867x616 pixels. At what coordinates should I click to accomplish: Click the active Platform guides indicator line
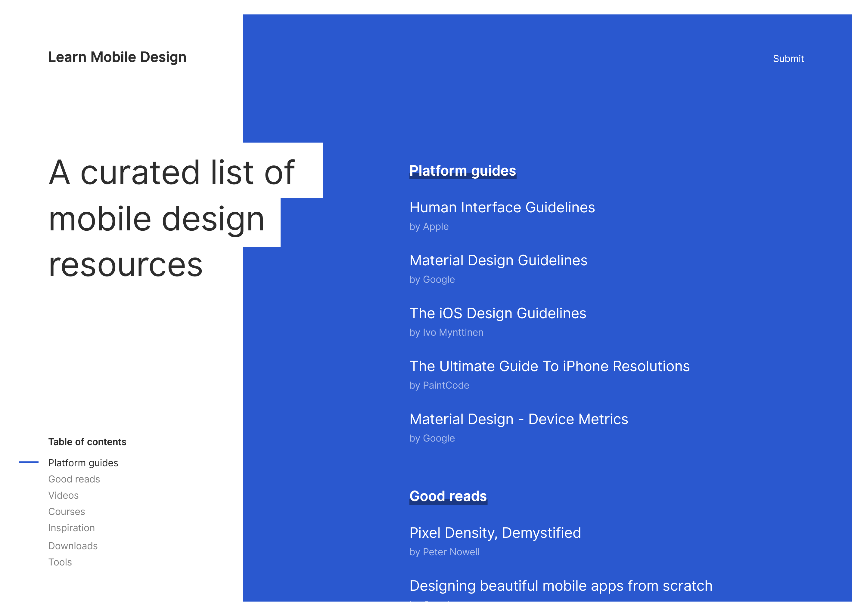coord(29,462)
